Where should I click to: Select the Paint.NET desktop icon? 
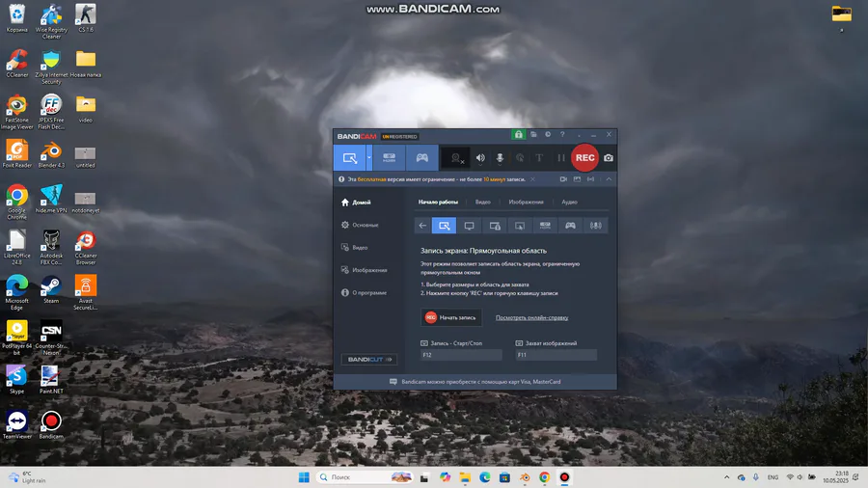[51, 380]
